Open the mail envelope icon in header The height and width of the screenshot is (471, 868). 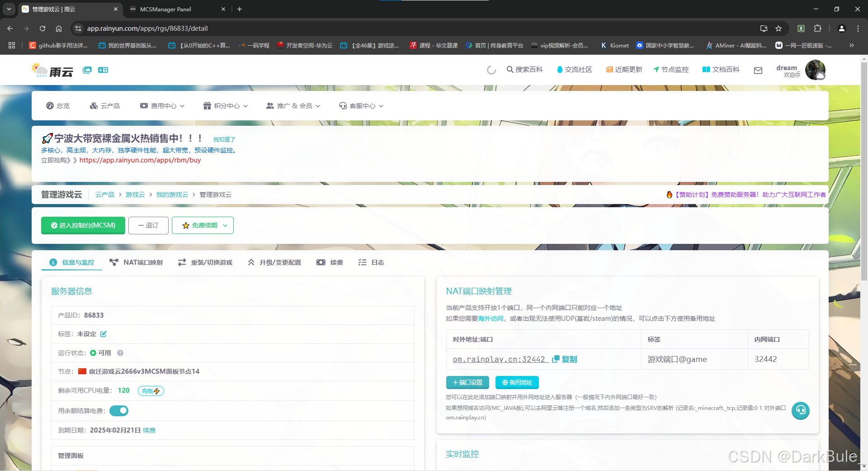(758, 70)
